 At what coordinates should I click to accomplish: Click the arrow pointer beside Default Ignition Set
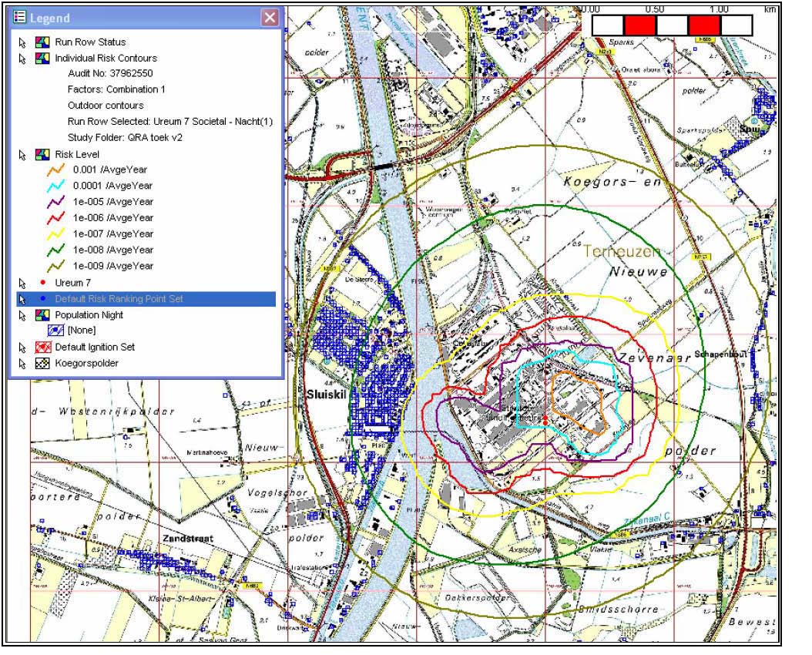point(22,348)
